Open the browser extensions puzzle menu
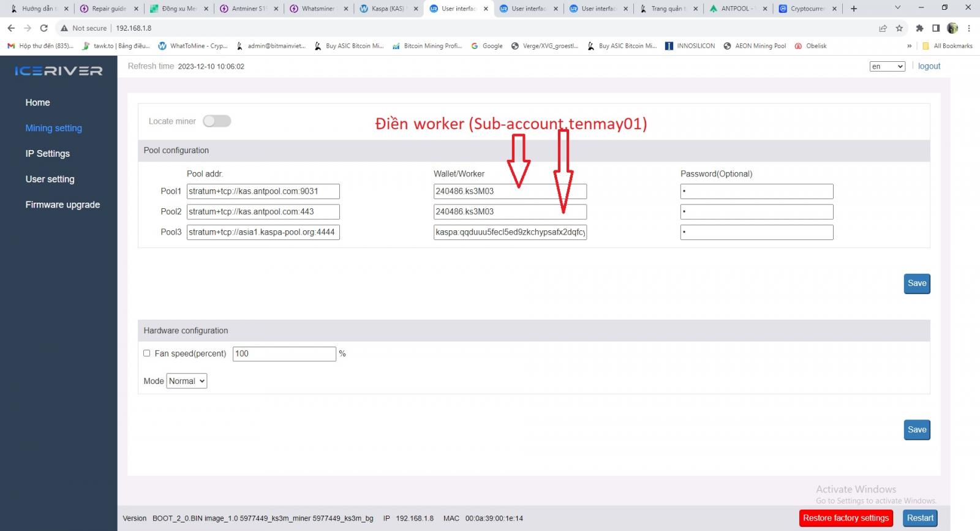This screenshot has height=531, width=980. tap(919, 28)
